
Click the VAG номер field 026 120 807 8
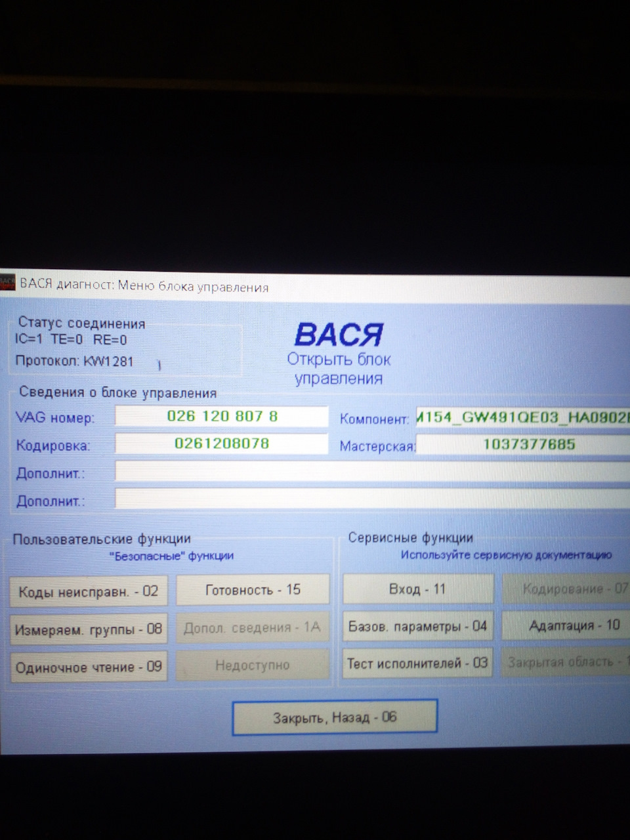click(x=222, y=416)
